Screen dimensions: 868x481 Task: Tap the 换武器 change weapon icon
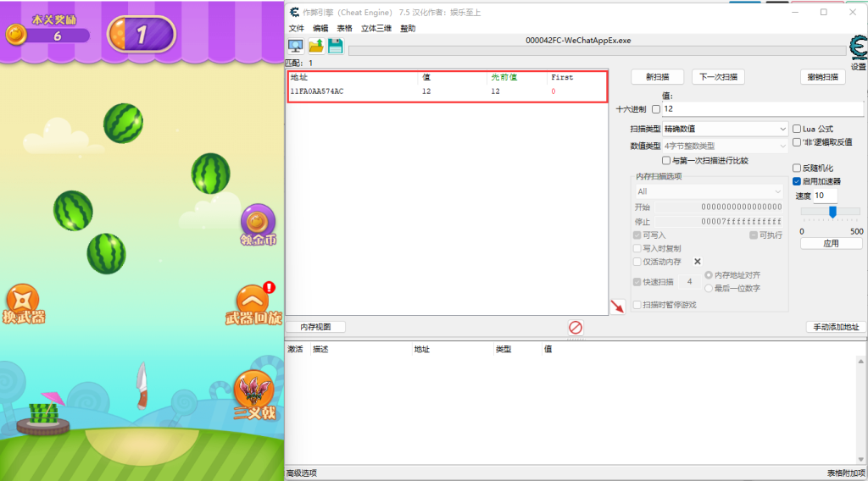click(x=23, y=304)
